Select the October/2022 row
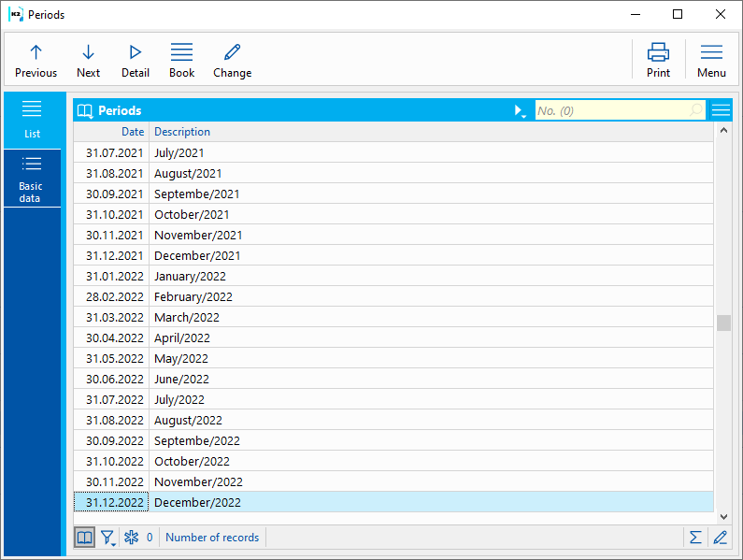The width and height of the screenshot is (743, 560). click(x=393, y=461)
